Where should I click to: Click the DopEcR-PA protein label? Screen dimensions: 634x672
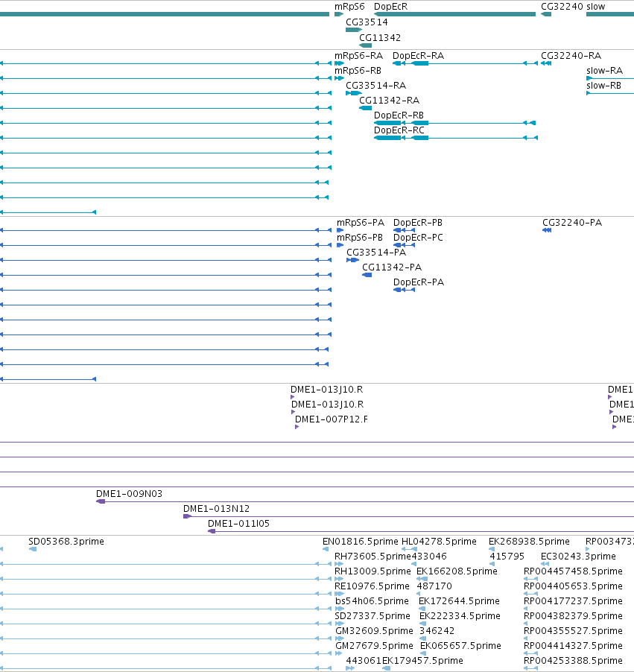coord(419,282)
